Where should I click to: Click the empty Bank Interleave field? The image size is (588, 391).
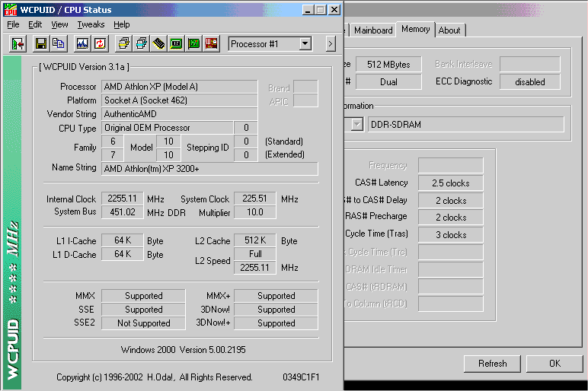pos(529,65)
